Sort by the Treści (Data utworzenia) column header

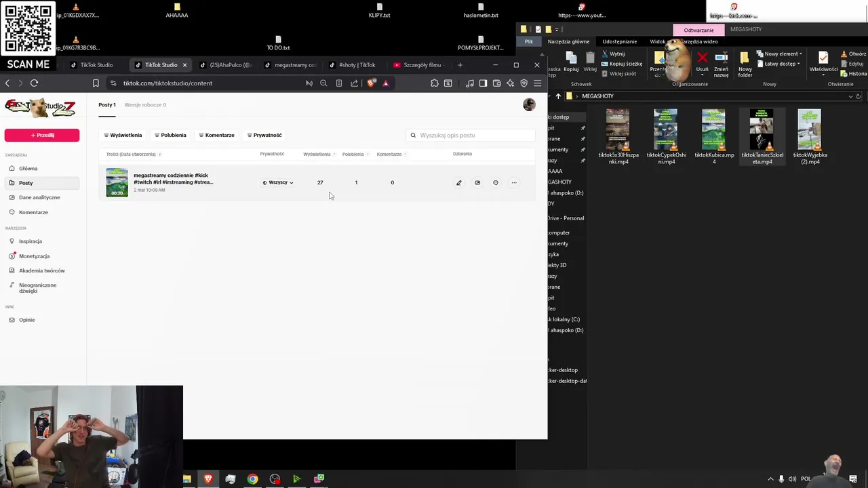coord(134,155)
